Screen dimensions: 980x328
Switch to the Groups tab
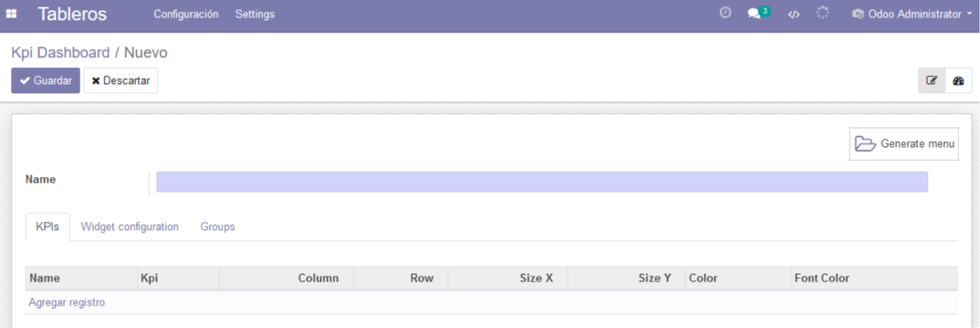tap(217, 227)
